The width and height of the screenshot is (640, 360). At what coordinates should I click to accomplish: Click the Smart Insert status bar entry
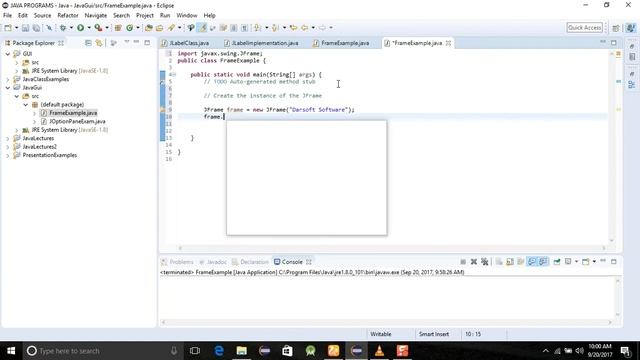[x=433, y=334]
